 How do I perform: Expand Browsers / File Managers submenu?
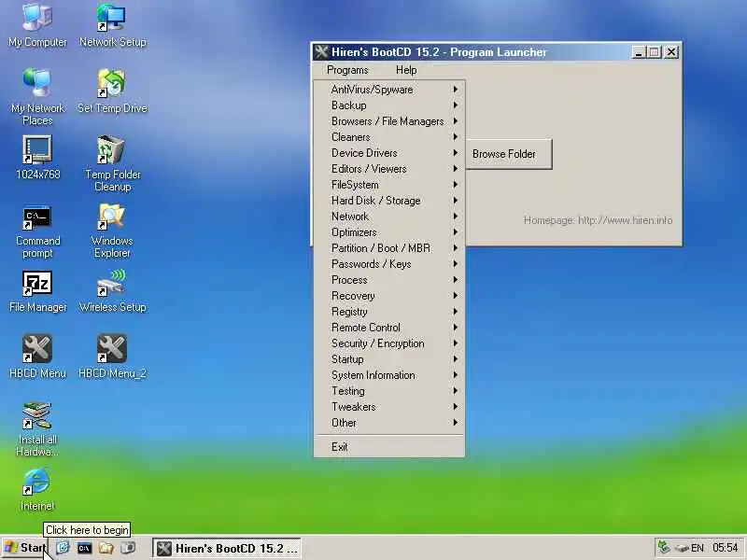click(x=389, y=121)
